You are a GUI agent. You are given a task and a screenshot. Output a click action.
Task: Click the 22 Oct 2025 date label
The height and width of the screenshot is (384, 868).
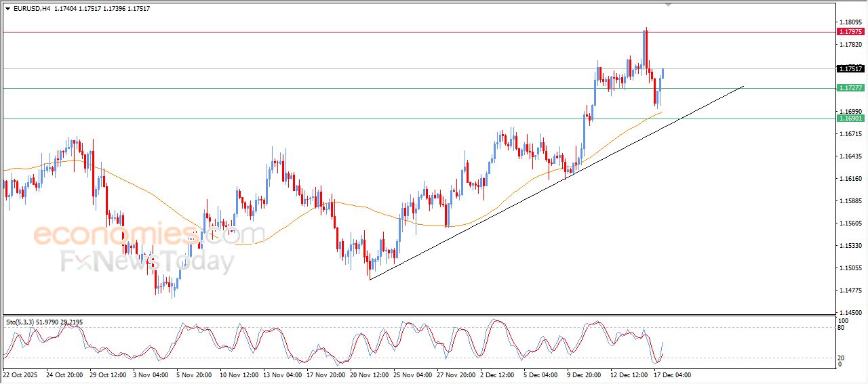22,375
